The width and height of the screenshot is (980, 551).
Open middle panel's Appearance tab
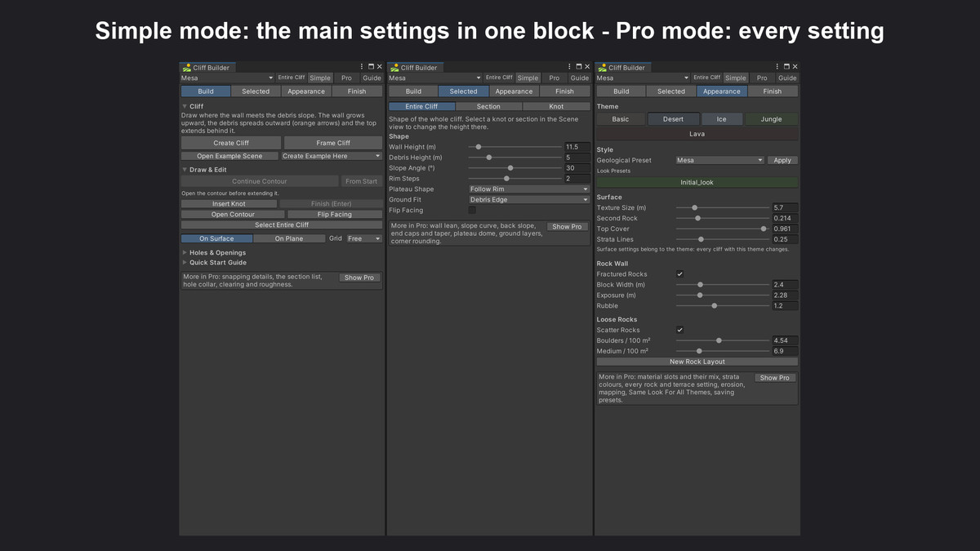pyautogui.click(x=514, y=91)
